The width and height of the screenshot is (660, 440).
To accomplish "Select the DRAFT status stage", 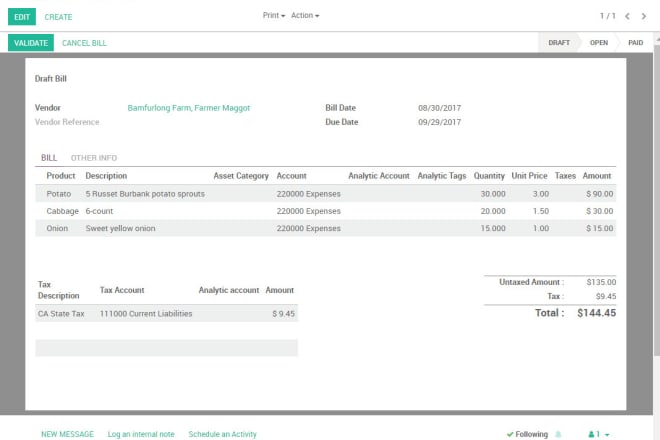I will [559, 43].
